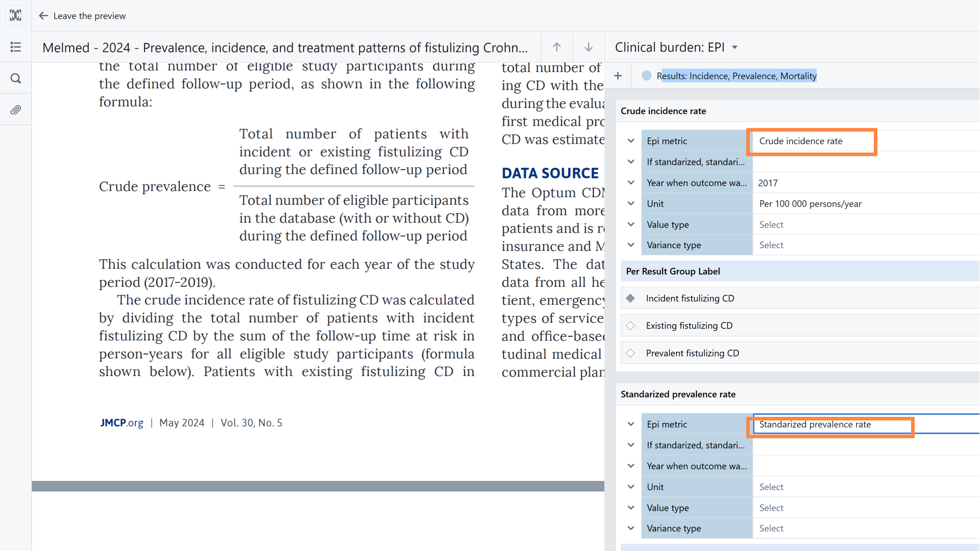The height and width of the screenshot is (551, 980).
Task: Select Existing fistulizing CD group label
Action: 800,325
